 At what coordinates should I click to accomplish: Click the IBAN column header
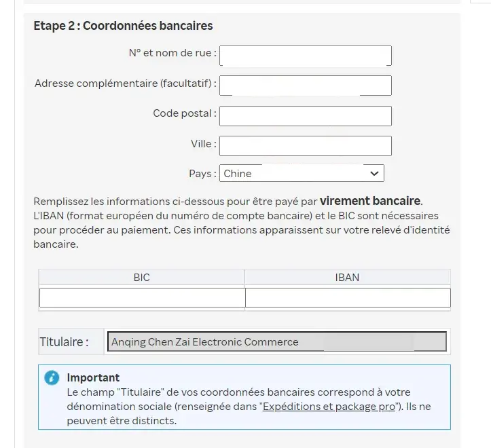pos(347,278)
